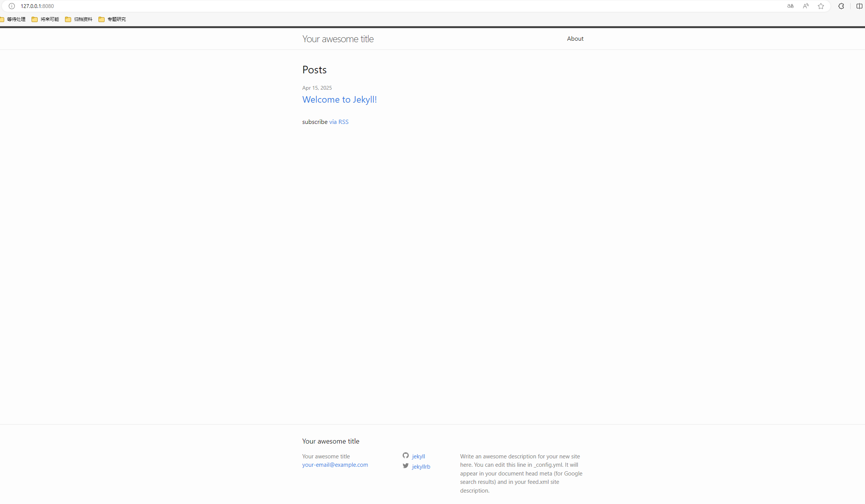Add page to favorites with star icon
This screenshot has width=865, height=504.
pyautogui.click(x=821, y=6)
